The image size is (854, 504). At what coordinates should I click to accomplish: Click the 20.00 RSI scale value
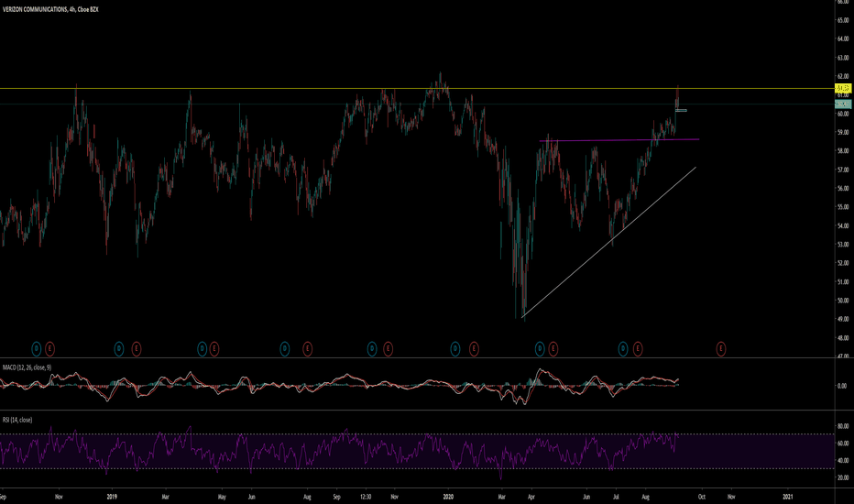click(x=843, y=477)
